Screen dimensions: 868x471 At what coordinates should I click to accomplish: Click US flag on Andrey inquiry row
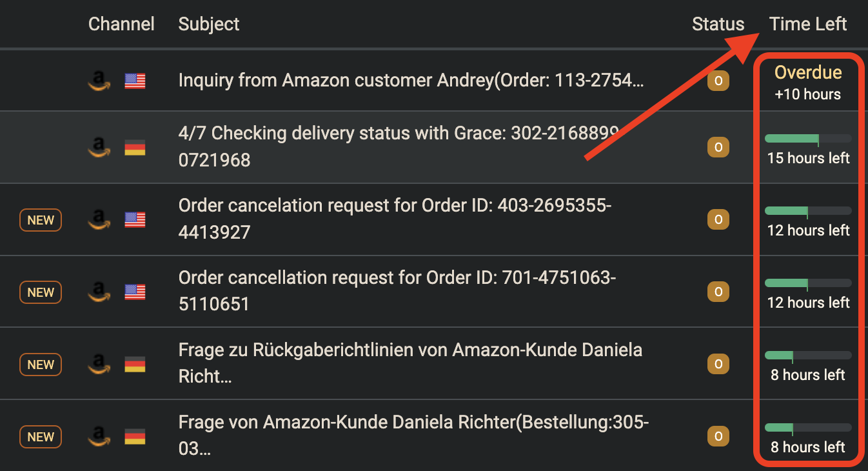point(135,81)
